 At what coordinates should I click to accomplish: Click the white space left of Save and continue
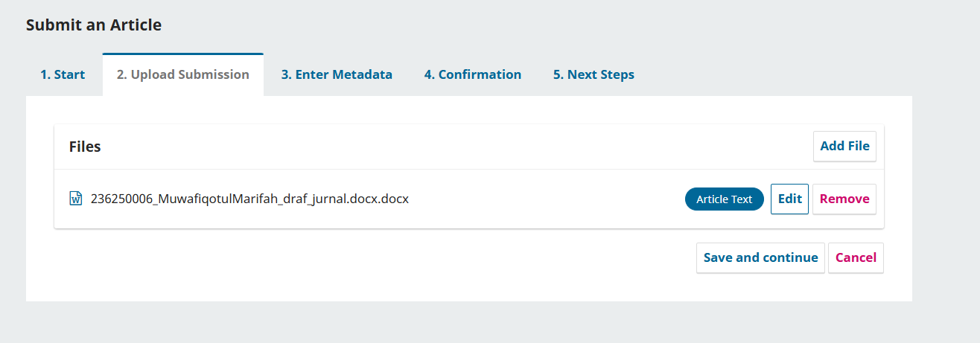tap(372, 257)
